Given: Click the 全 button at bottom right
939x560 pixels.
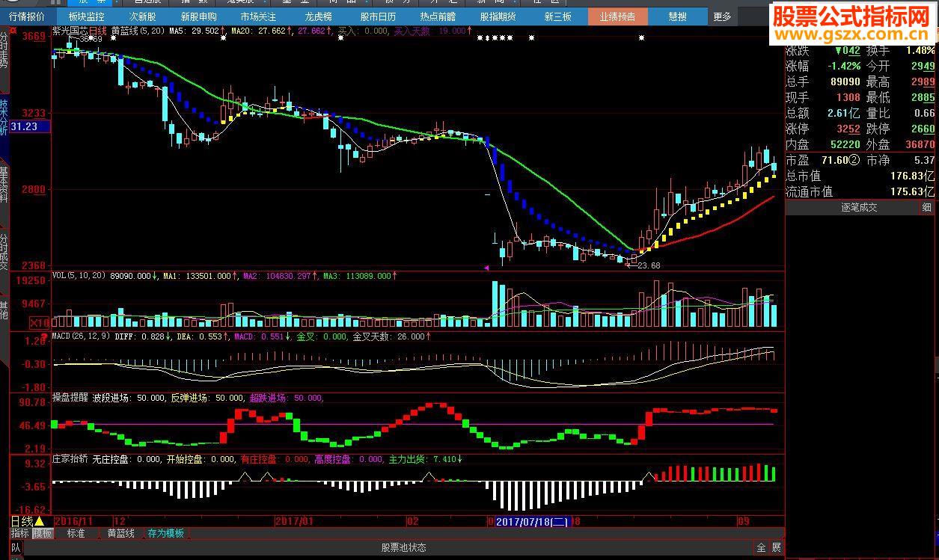Looking at the screenshot, I should [x=761, y=548].
